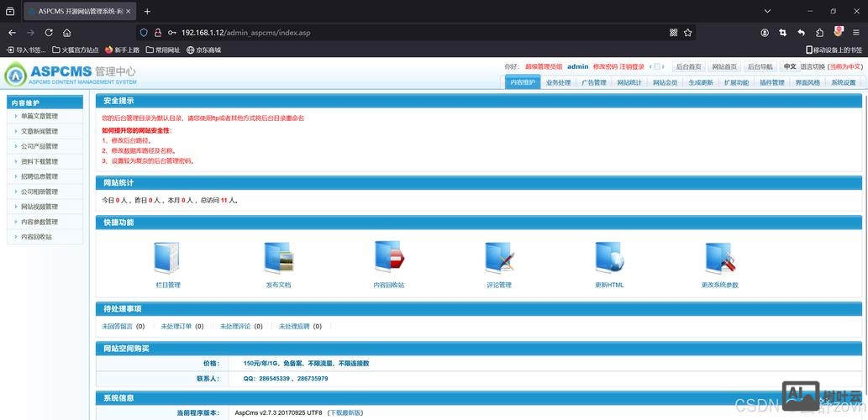Click the 下载最新版 link

[345, 412]
